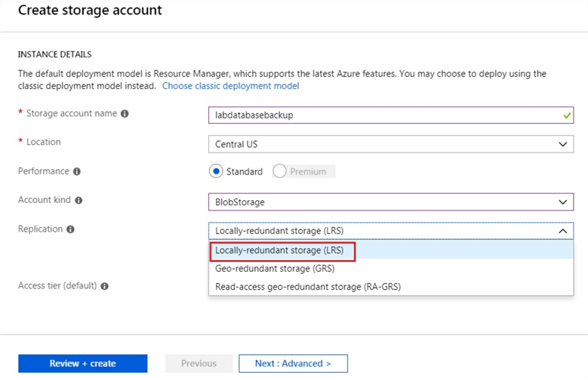This screenshot has height=379, width=588.
Task: Select the Premium performance radio button
Action: [280, 171]
